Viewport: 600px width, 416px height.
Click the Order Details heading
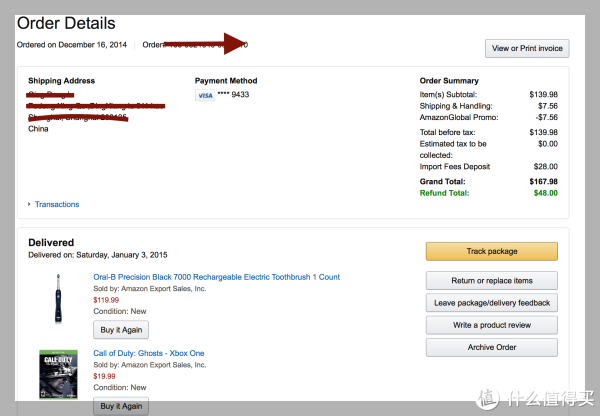click(66, 23)
